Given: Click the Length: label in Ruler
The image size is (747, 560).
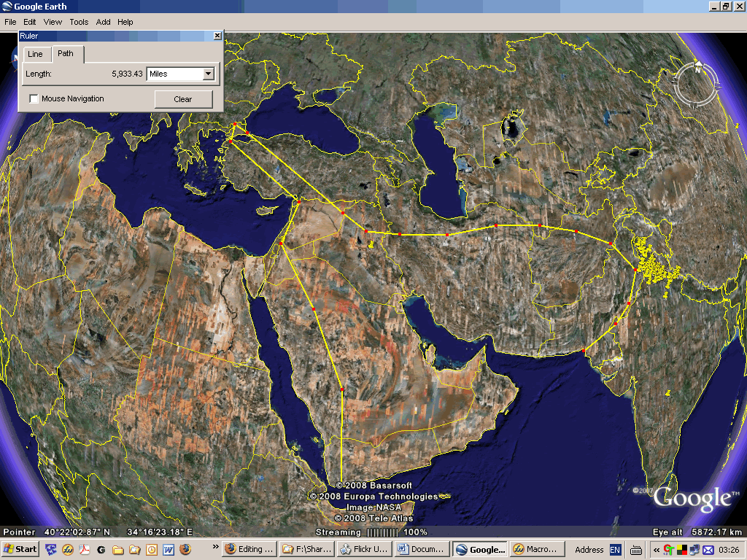Looking at the screenshot, I should (x=39, y=74).
